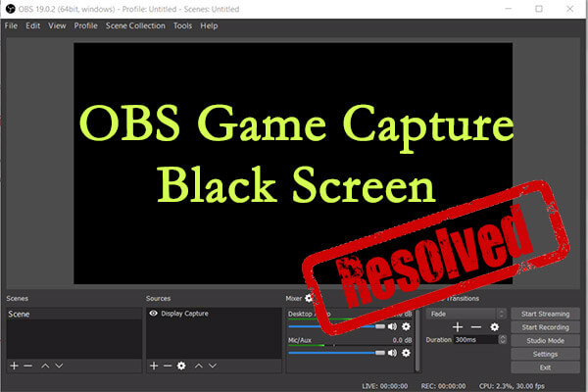Add a new scene with the plus icon
This screenshot has height=392, width=588.
click(15, 366)
